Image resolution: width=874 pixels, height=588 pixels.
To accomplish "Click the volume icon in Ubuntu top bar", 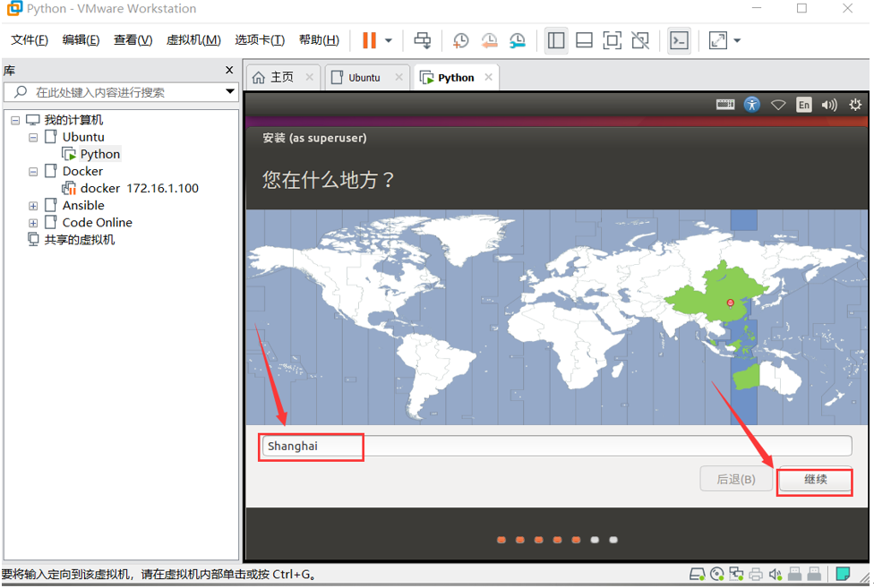I will tap(829, 104).
